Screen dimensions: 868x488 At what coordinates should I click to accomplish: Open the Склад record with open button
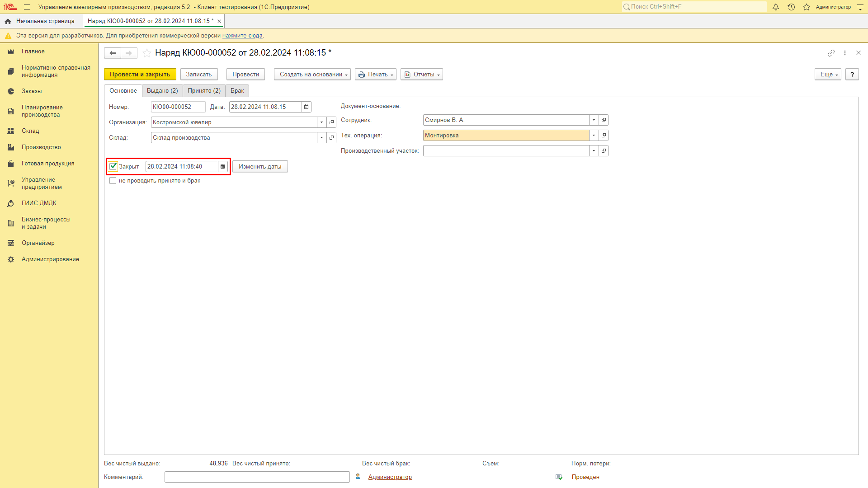click(x=332, y=138)
